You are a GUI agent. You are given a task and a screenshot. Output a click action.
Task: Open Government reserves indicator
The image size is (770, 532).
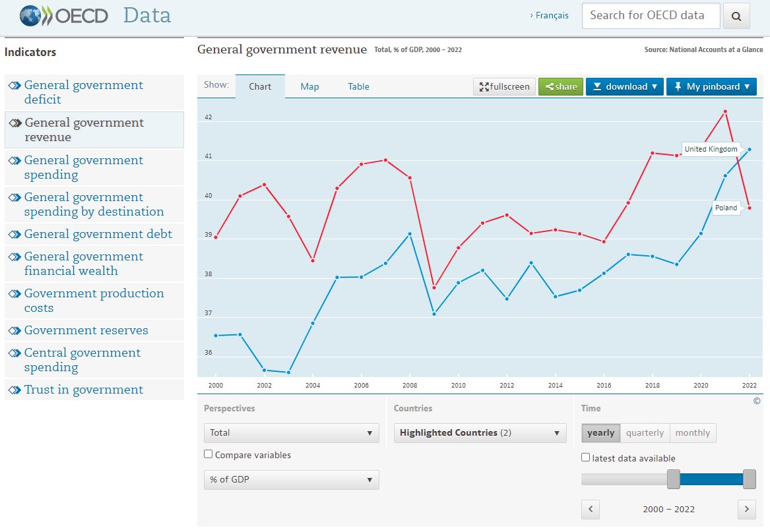(86, 330)
